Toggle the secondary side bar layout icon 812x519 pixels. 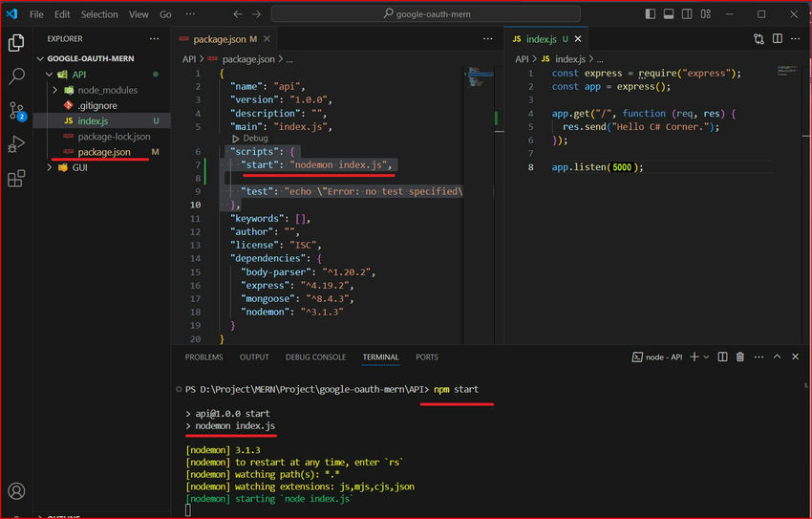point(687,14)
